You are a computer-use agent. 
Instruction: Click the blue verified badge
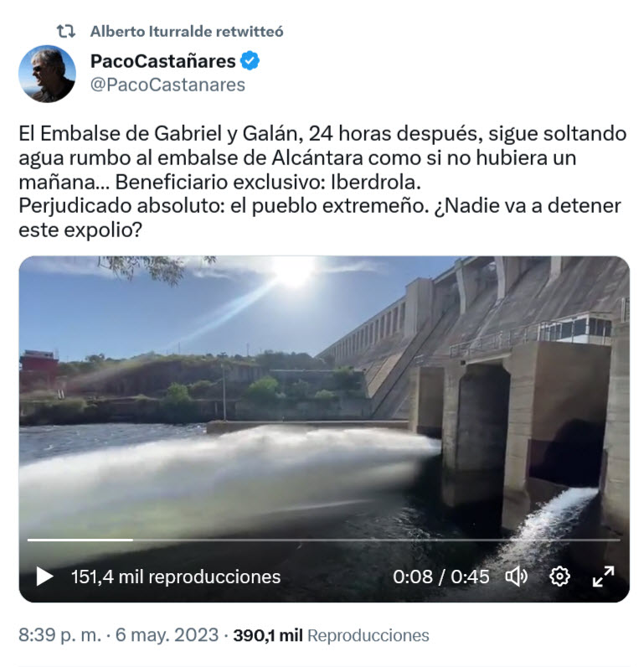250,61
